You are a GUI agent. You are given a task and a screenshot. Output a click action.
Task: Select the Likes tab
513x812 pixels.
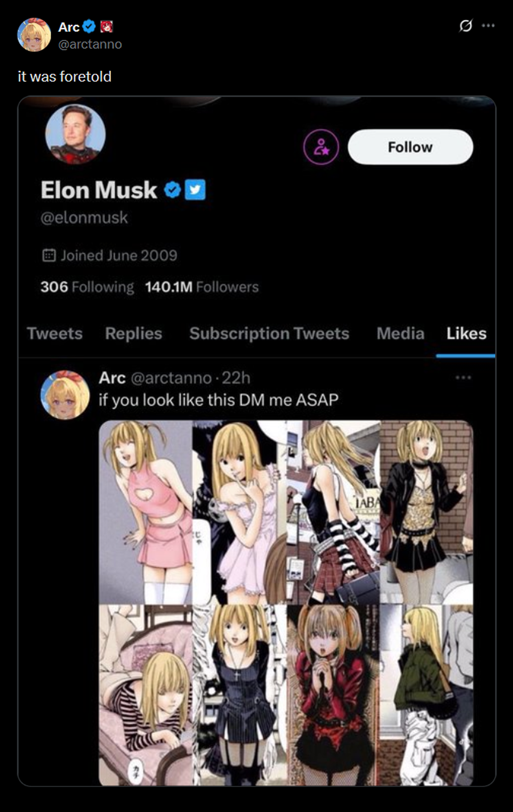466,334
